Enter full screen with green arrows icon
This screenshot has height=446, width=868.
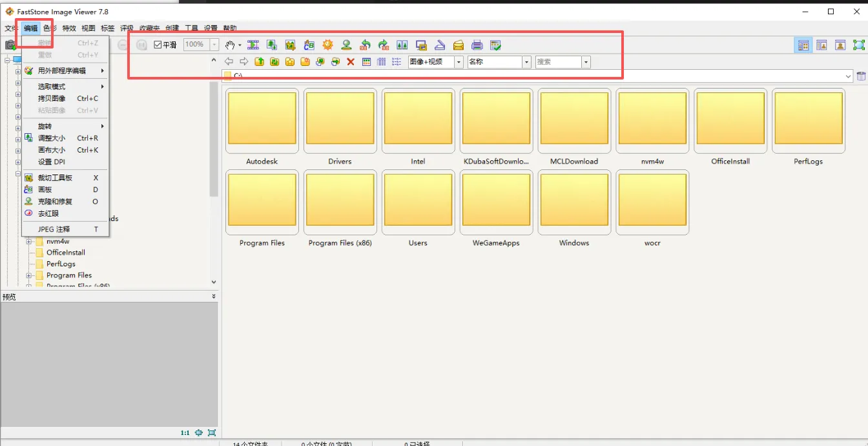point(858,45)
